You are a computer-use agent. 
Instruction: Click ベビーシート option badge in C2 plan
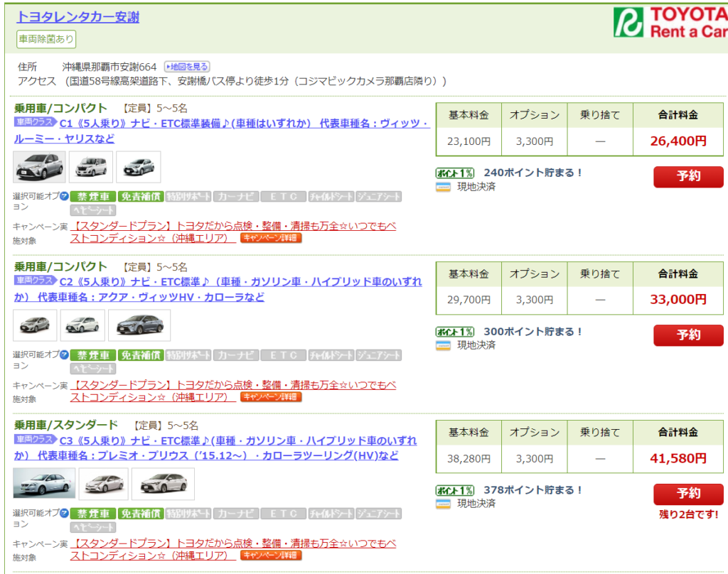(x=93, y=369)
